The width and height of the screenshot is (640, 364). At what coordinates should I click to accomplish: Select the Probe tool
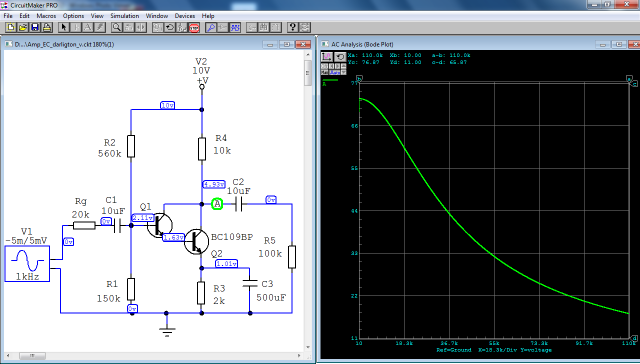pyautogui.click(x=210, y=27)
